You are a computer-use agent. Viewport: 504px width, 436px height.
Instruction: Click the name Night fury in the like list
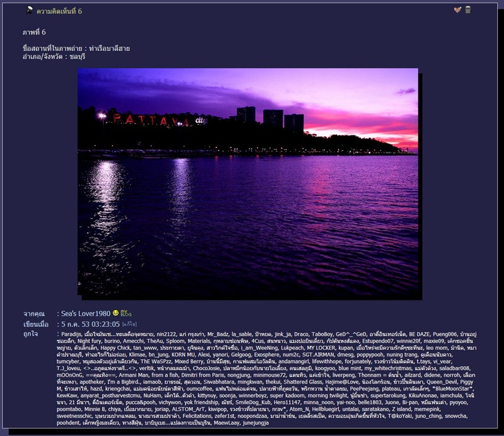[89, 341]
